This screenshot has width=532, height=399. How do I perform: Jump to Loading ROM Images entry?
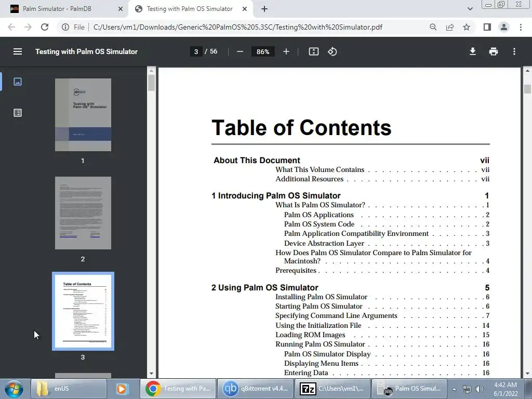point(310,335)
